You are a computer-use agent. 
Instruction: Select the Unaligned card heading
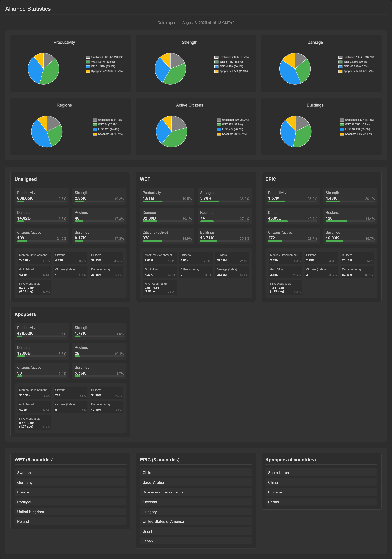coord(25,179)
